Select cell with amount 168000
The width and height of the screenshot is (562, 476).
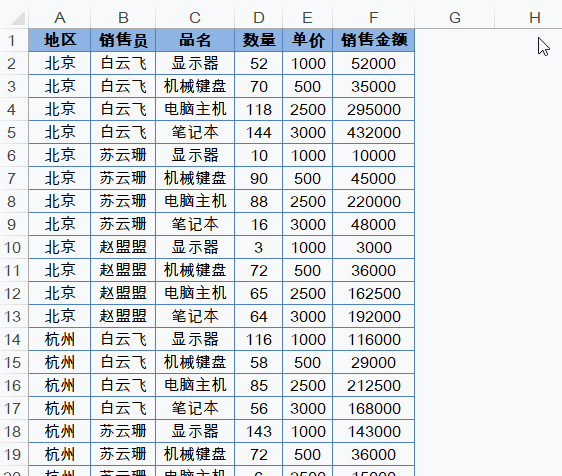[x=373, y=408]
